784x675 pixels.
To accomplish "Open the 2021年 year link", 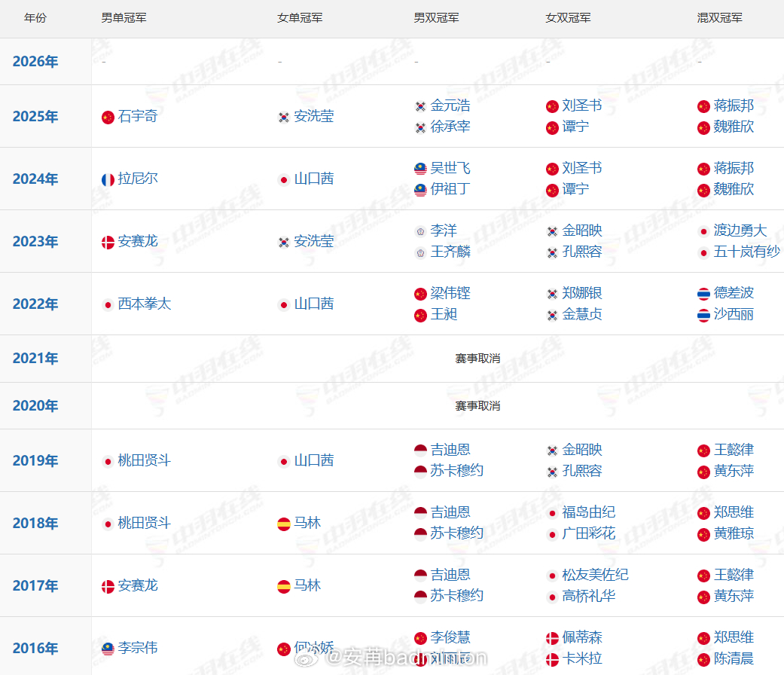I will pos(35,359).
